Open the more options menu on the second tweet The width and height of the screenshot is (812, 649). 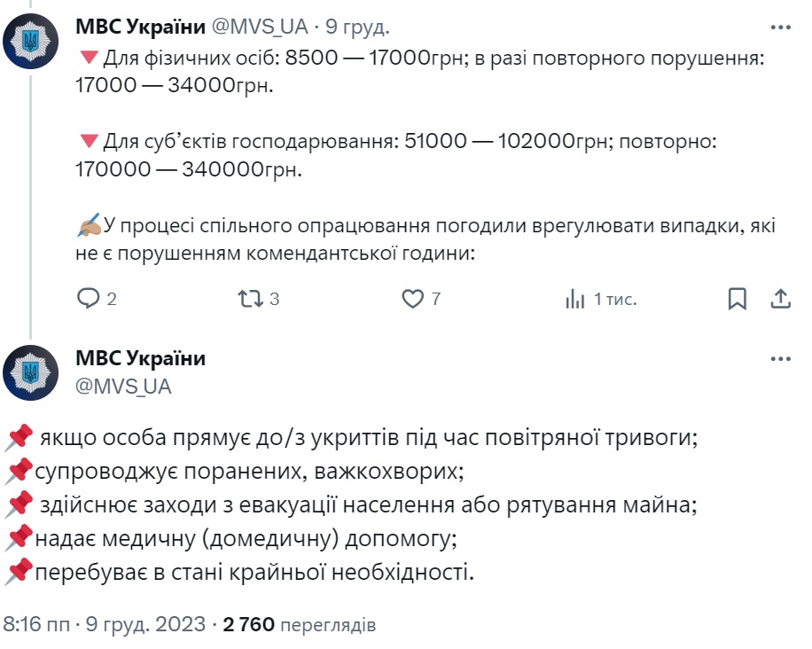pyautogui.click(x=781, y=358)
